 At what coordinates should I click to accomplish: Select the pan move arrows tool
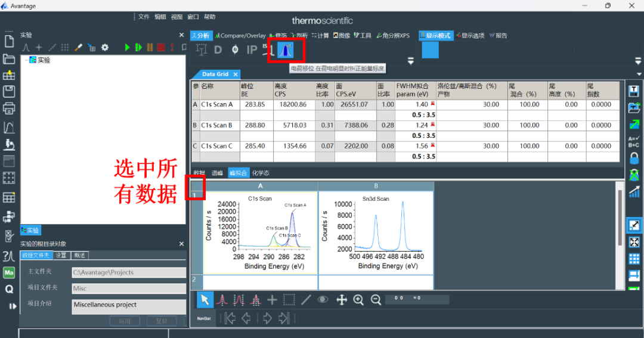tap(342, 300)
